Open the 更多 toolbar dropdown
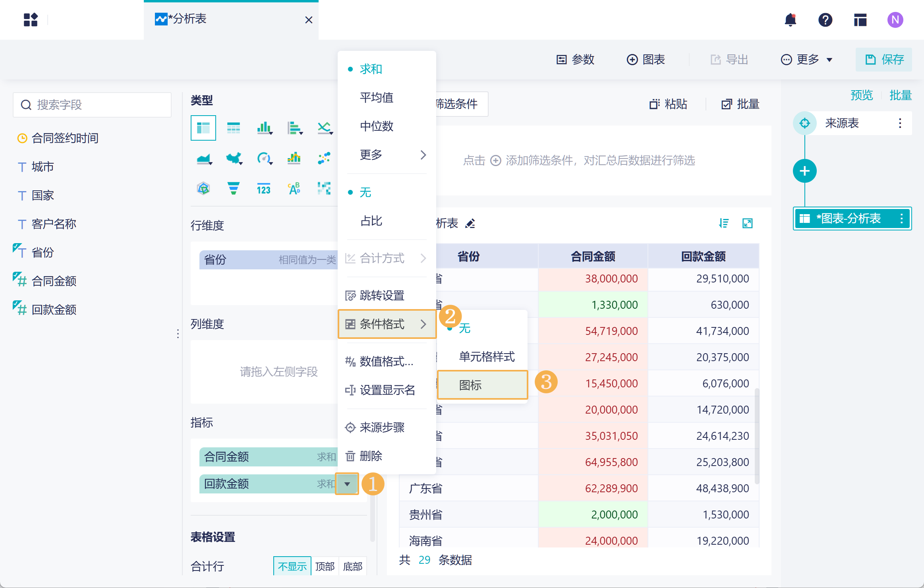 tap(807, 60)
